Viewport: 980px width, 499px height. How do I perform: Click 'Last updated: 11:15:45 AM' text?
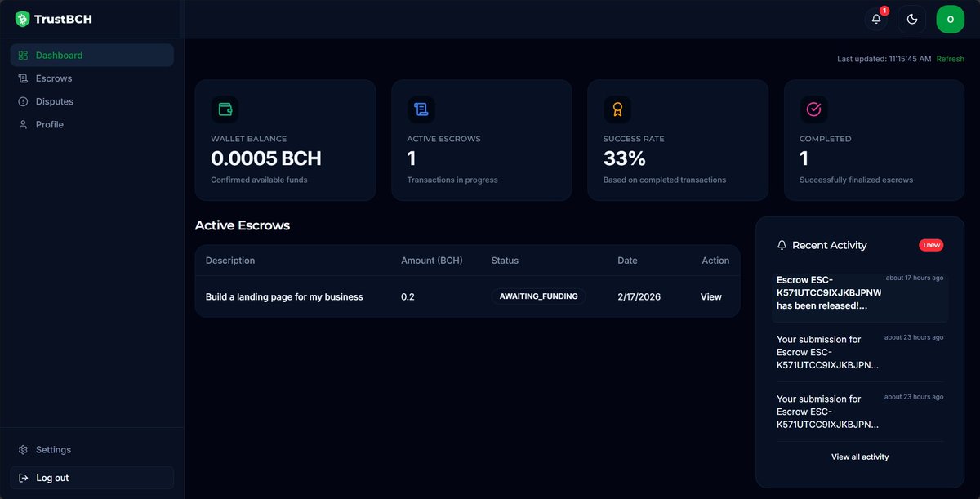pos(884,59)
